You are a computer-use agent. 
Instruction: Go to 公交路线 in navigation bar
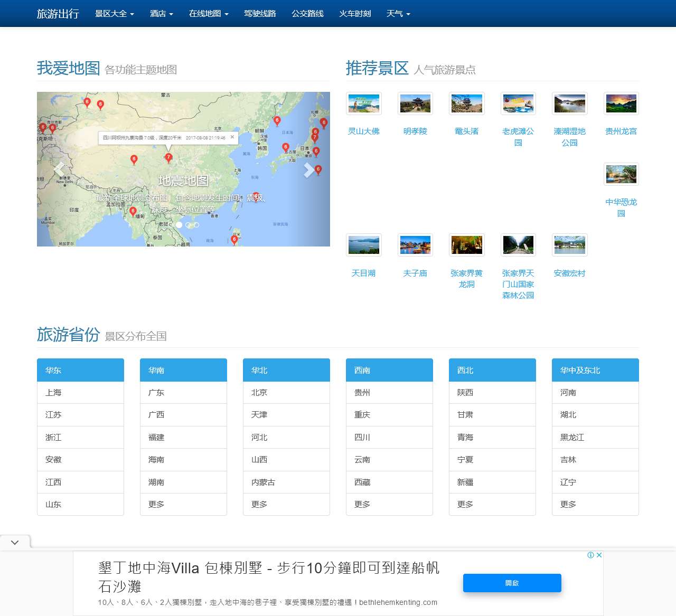click(x=307, y=13)
